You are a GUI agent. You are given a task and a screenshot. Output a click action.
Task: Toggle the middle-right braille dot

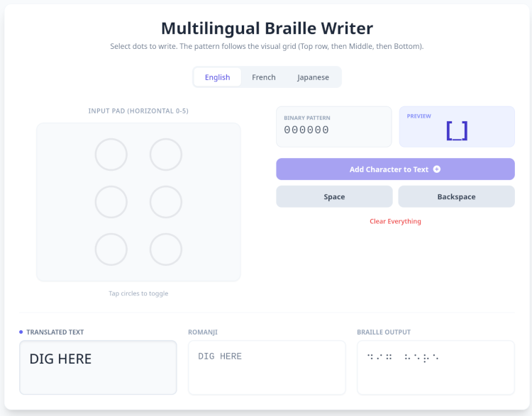click(x=166, y=202)
